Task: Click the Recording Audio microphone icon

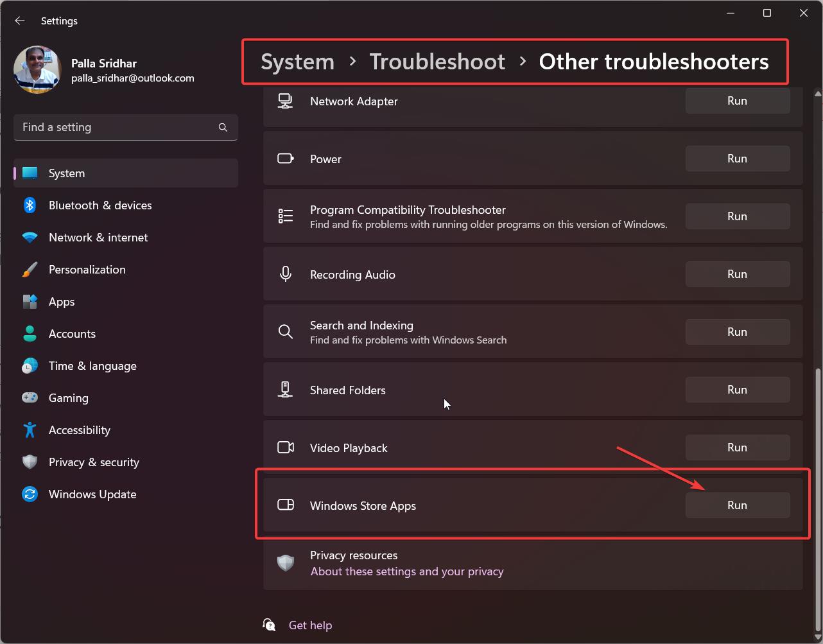Action: (x=285, y=274)
